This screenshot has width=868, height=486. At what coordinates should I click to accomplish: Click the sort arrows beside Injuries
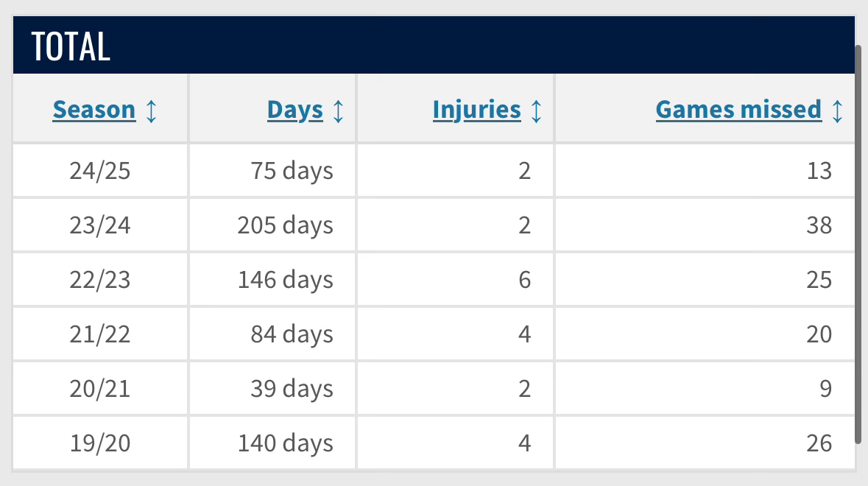click(536, 110)
